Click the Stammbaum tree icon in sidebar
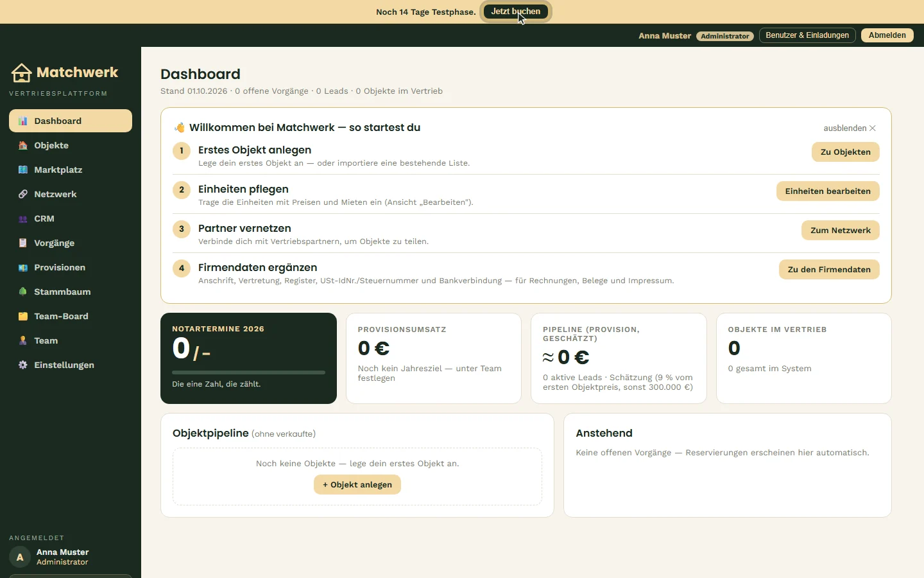 coord(23,292)
